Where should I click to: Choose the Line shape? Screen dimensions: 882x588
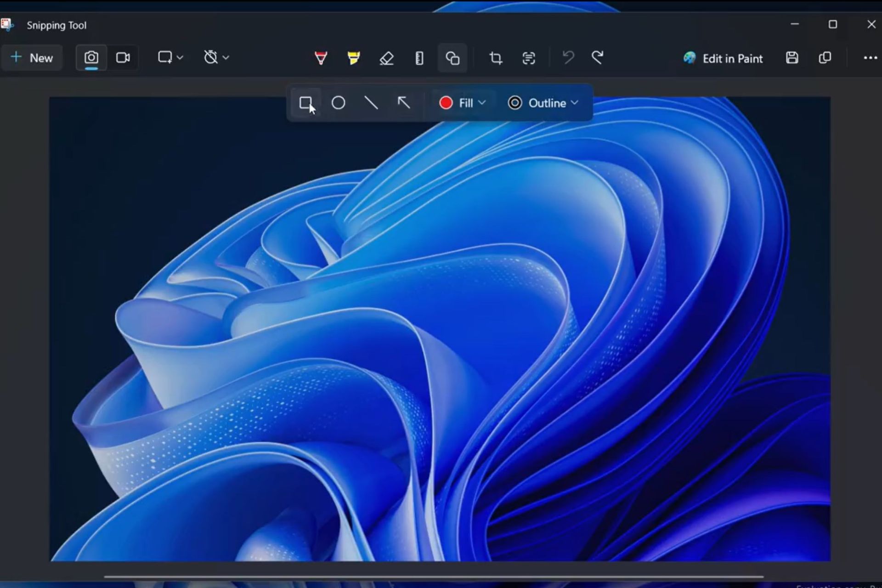(x=371, y=103)
